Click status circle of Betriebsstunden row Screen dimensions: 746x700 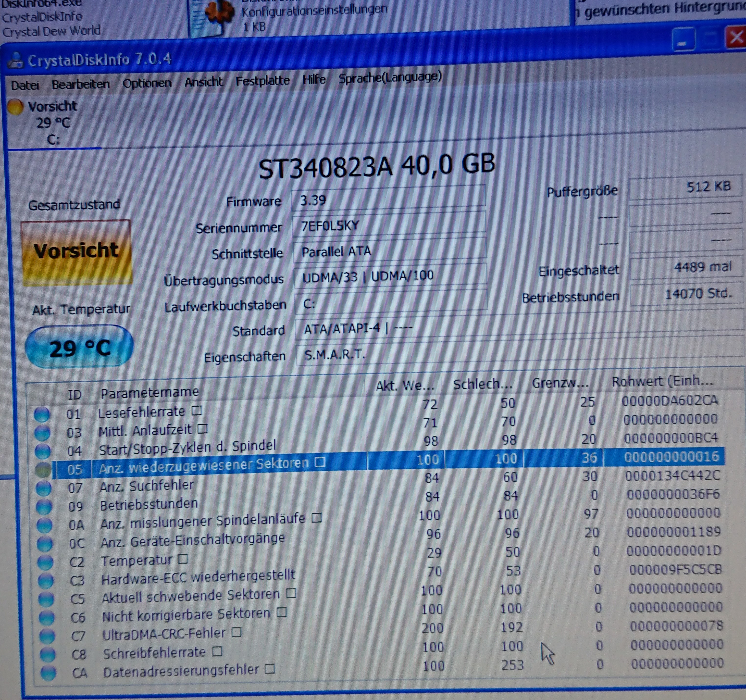pos(44,507)
